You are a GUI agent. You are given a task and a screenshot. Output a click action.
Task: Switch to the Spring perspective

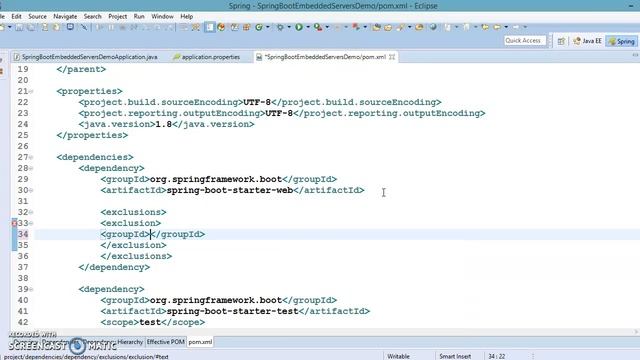tap(622, 41)
